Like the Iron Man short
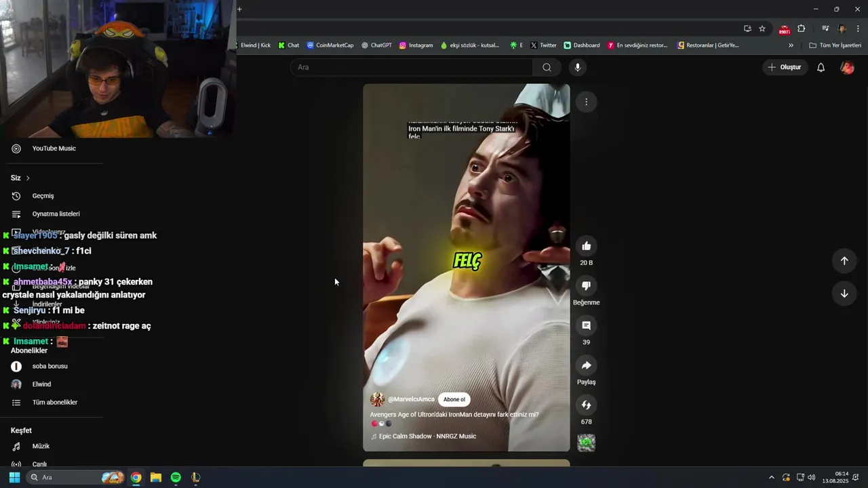The width and height of the screenshot is (868, 488). 586,246
